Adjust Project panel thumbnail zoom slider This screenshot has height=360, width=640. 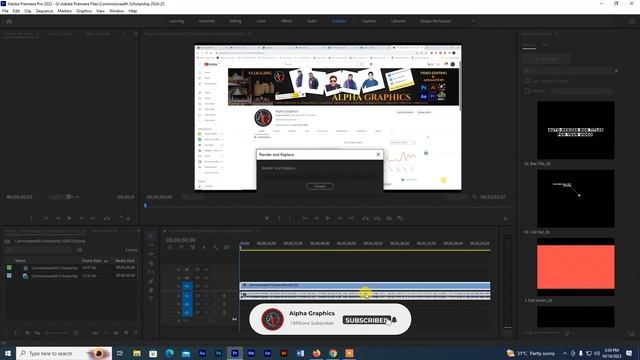tap(56, 333)
